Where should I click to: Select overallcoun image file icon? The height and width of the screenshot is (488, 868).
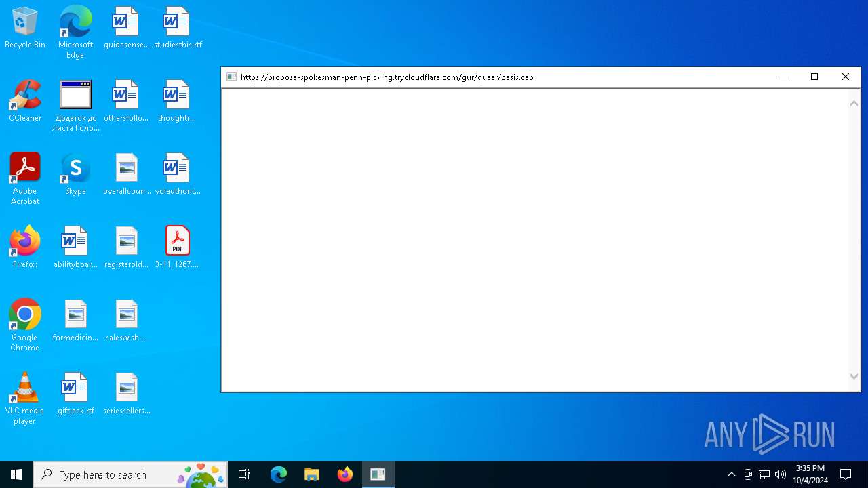tap(127, 175)
